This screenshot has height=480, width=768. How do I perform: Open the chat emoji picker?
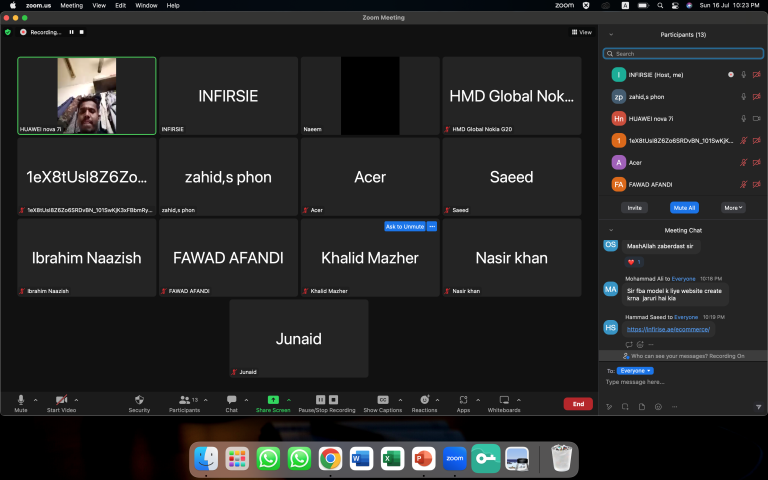point(658,407)
